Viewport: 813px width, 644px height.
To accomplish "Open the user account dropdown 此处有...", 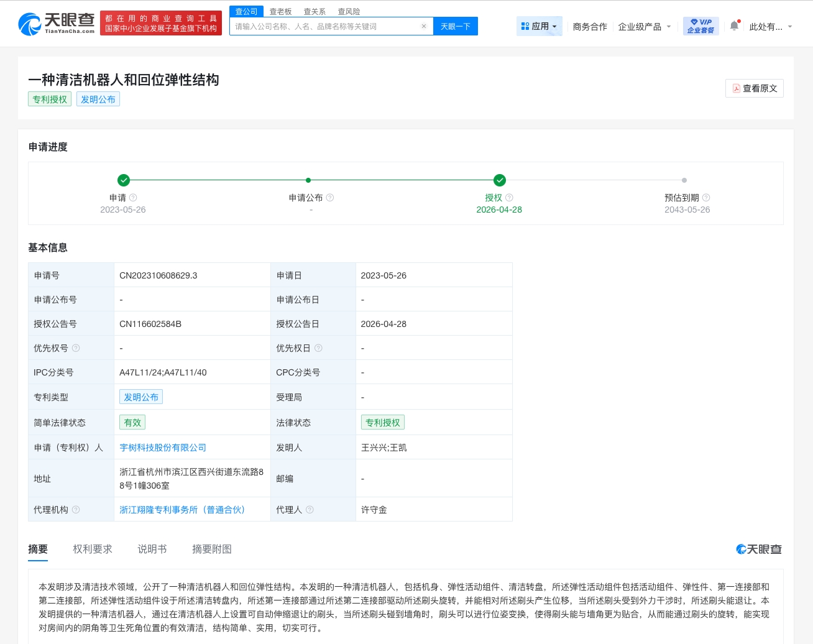I will (770, 27).
